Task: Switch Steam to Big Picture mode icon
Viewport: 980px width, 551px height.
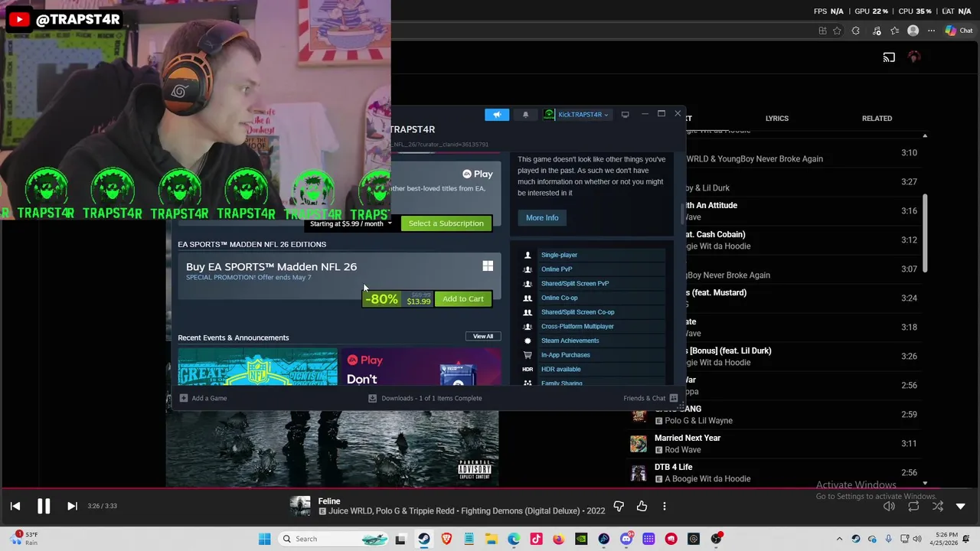Action: click(625, 115)
